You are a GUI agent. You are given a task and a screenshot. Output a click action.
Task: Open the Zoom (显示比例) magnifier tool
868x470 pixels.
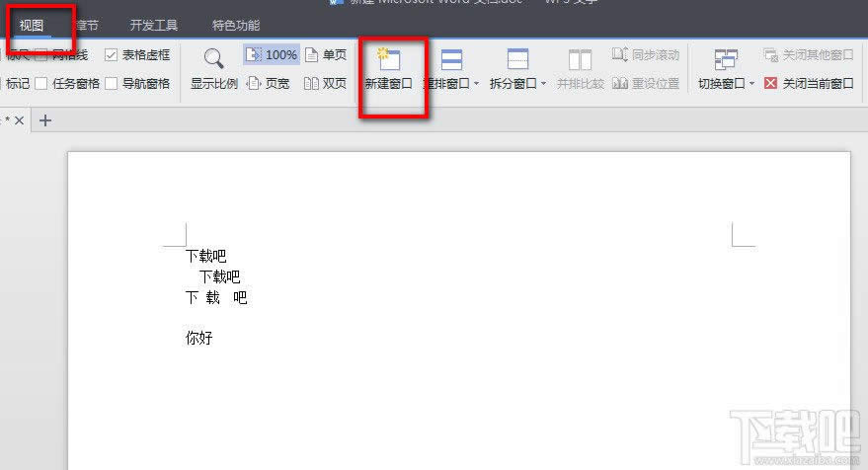[x=213, y=60]
